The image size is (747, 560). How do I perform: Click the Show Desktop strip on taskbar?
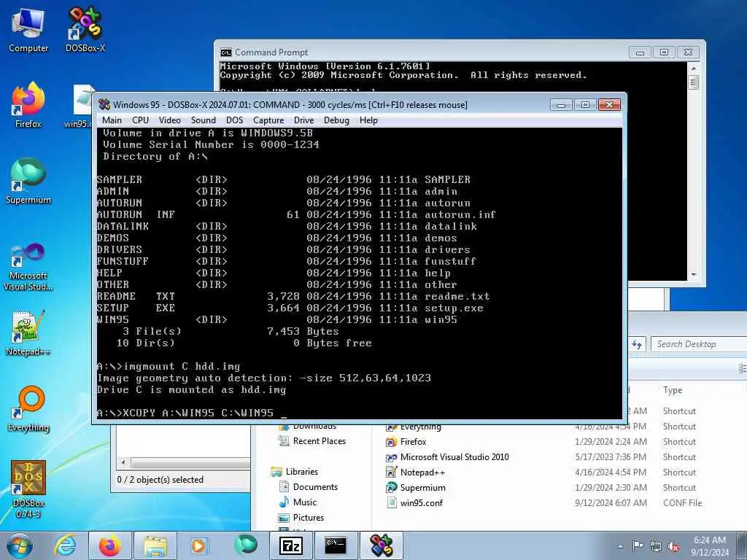pos(743,545)
